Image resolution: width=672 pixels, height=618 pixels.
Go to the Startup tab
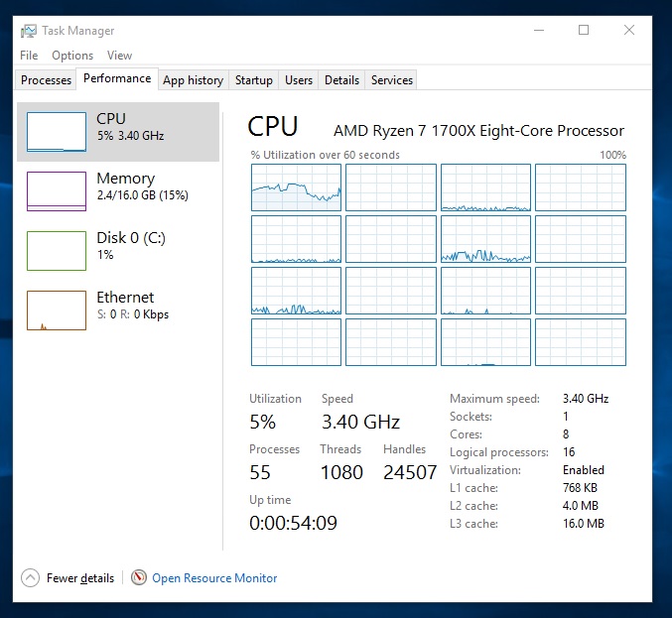coord(254,80)
